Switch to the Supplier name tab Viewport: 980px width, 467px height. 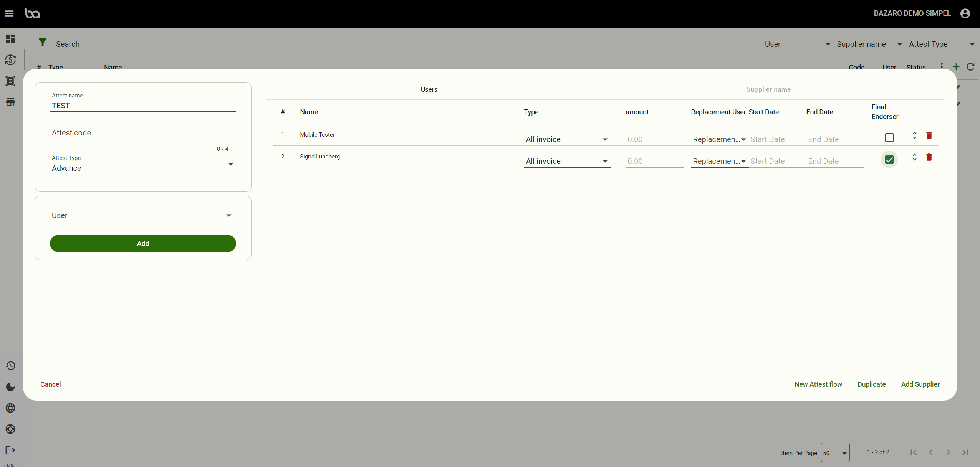[768, 89]
